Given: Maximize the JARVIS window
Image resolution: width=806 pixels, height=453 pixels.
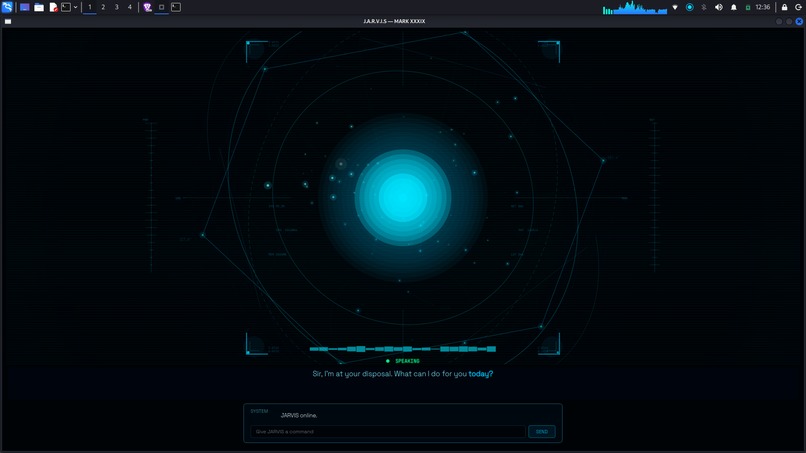Looking at the screenshot, I should [789, 22].
